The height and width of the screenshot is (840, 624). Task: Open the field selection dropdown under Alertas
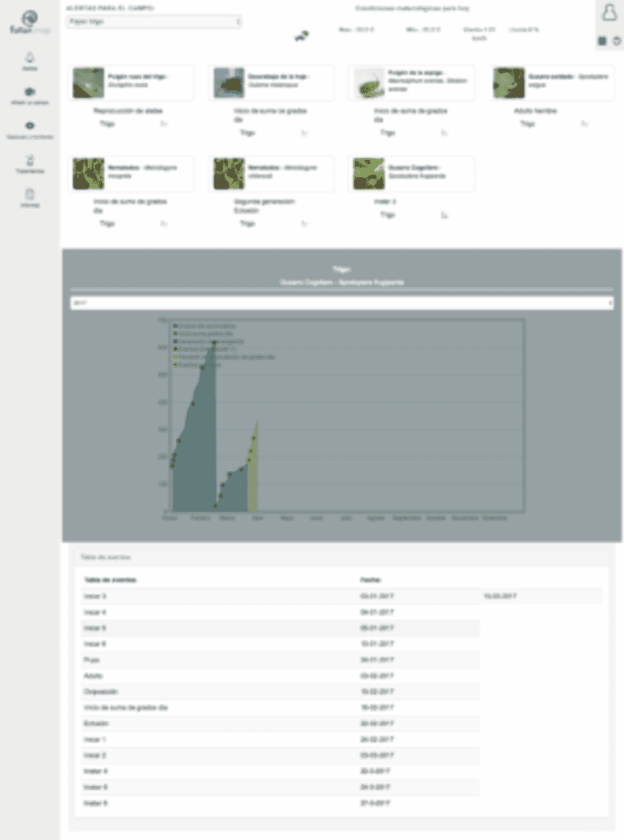[153, 21]
